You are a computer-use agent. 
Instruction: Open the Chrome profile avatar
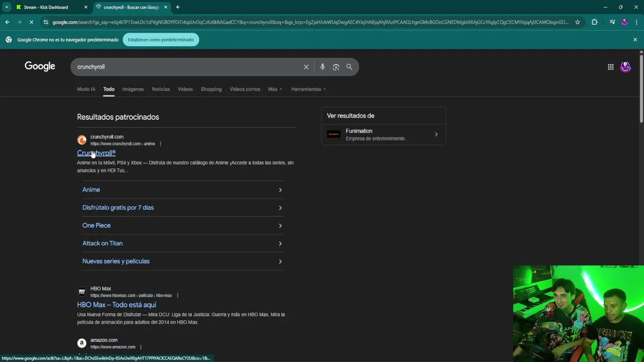coord(624,22)
